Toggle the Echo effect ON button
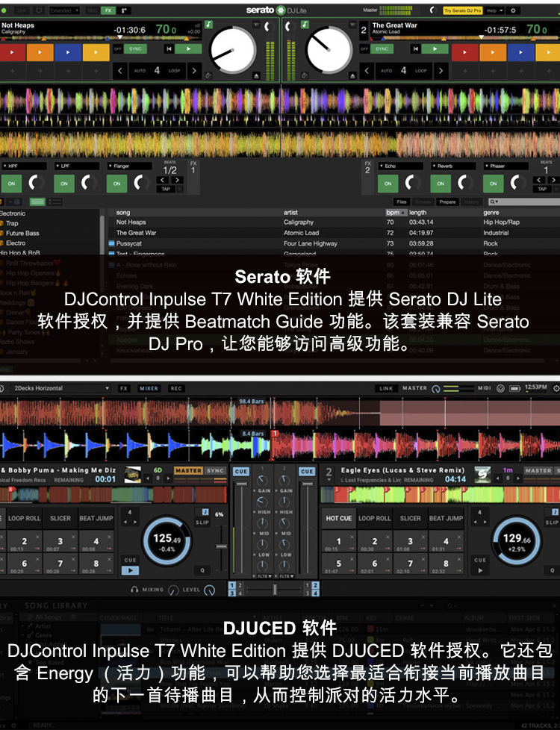 pyautogui.click(x=388, y=183)
